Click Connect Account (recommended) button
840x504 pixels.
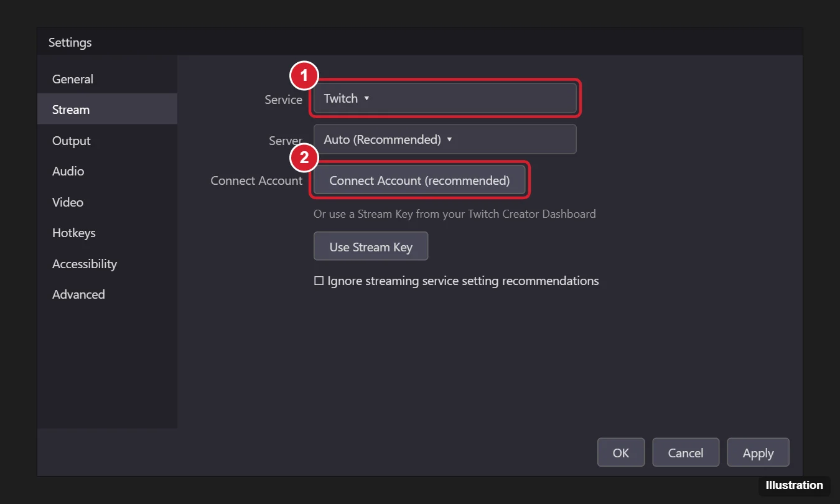click(419, 180)
